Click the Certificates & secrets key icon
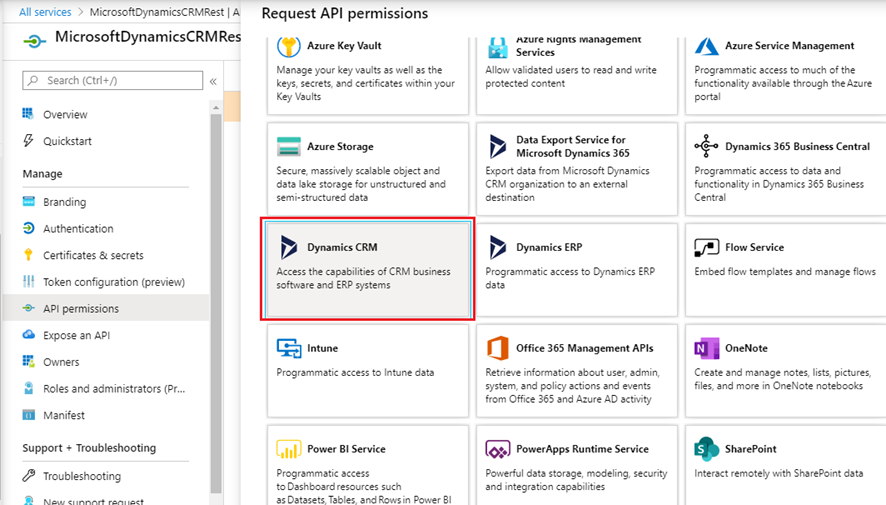The height and width of the screenshot is (505, 886). point(28,254)
